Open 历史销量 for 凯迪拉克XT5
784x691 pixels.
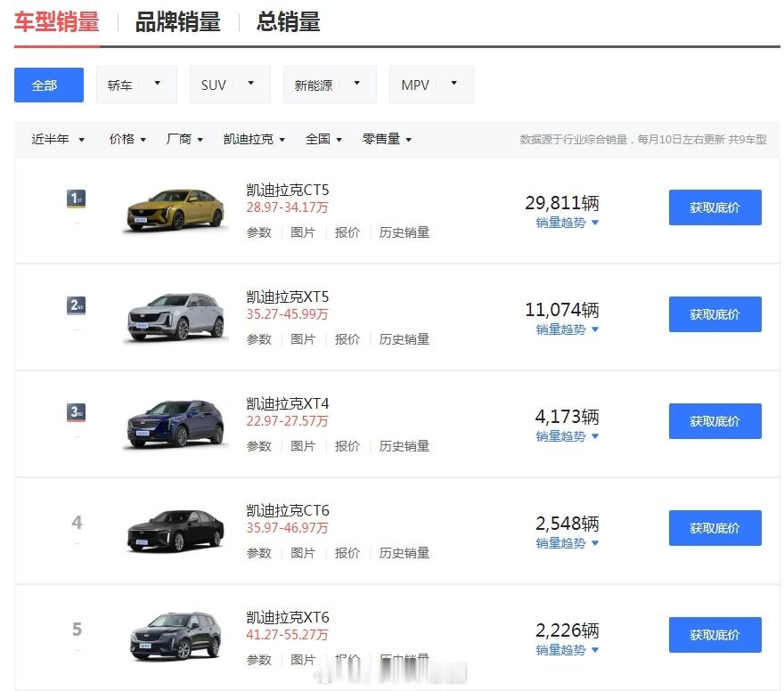tap(404, 339)
